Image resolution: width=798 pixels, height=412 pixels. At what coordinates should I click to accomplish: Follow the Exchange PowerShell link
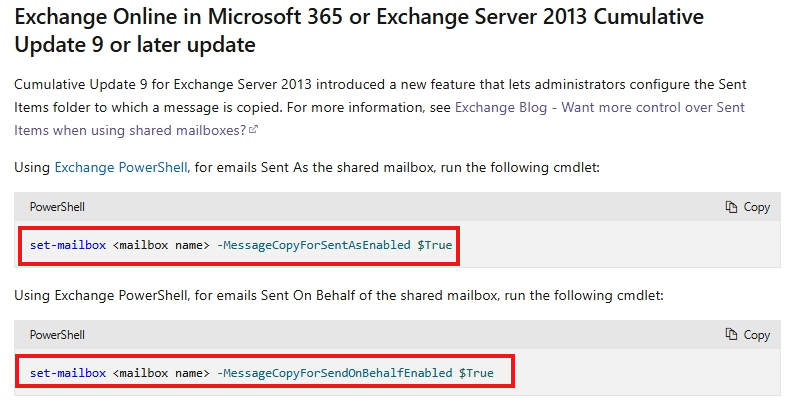pyautogui.click(x=121, y=167)
